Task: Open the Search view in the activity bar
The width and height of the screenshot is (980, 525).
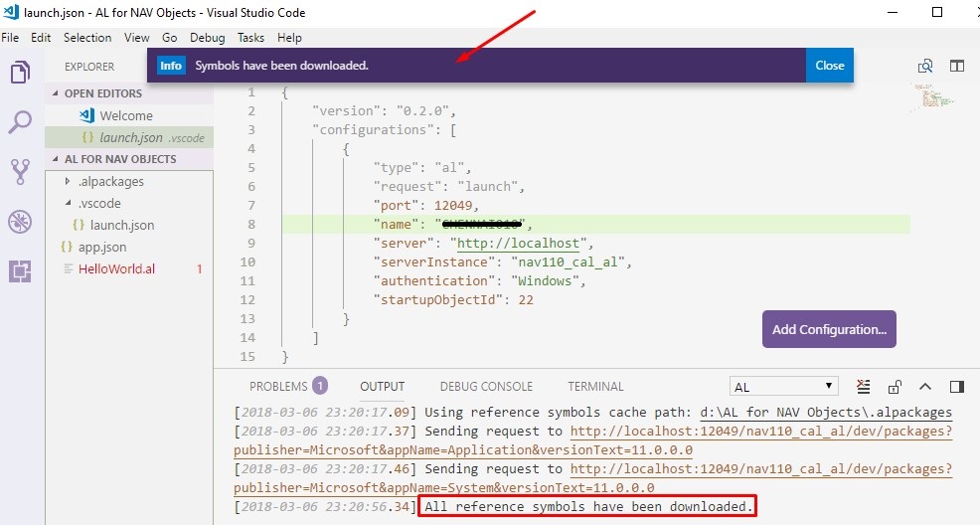Action: click(20, 121)
